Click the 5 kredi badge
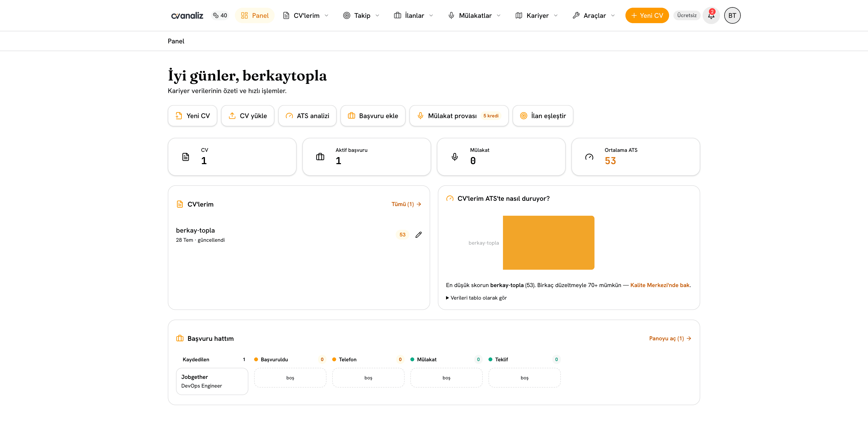This screenshot has height=443, width=868. click(x=491, y=116)
